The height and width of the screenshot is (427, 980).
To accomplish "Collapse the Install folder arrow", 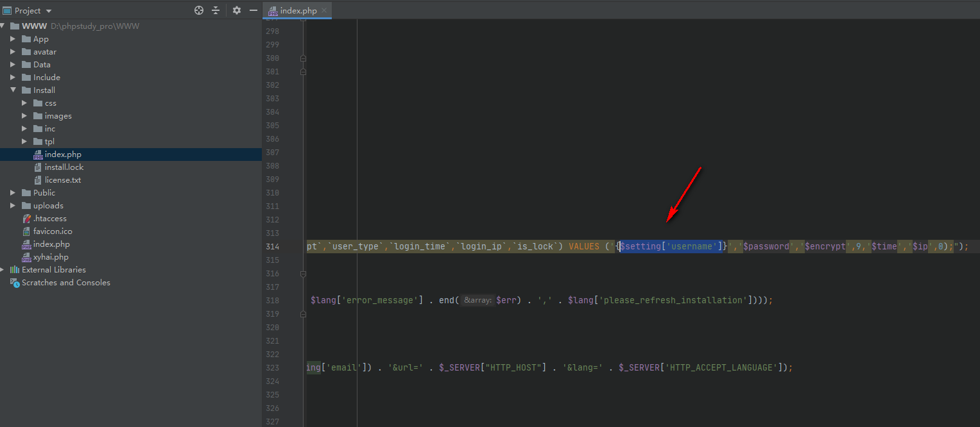I will (13, 90).
